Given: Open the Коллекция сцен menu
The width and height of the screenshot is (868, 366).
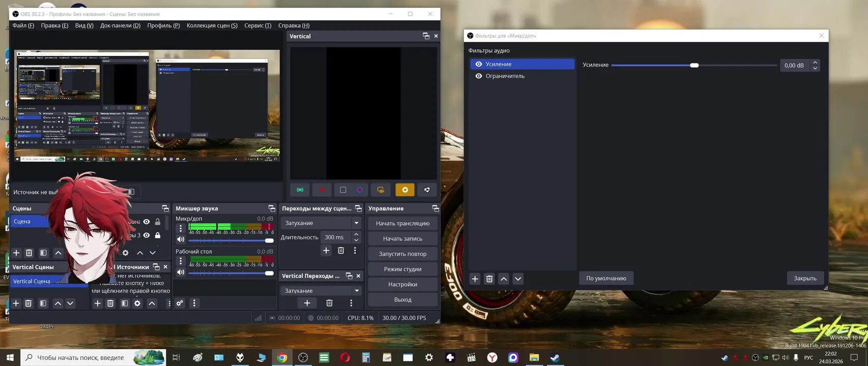Looking at the screenshot, I should [212, 25].
